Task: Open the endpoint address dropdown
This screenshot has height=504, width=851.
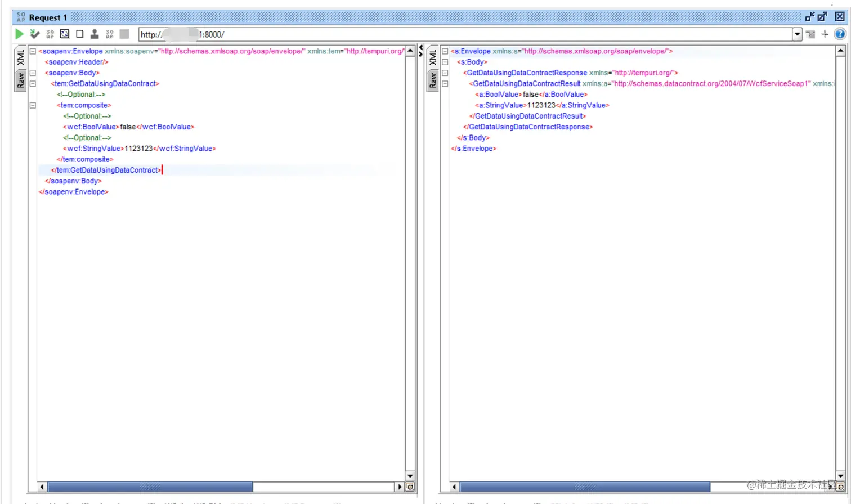Action: [x=798, y=34]
